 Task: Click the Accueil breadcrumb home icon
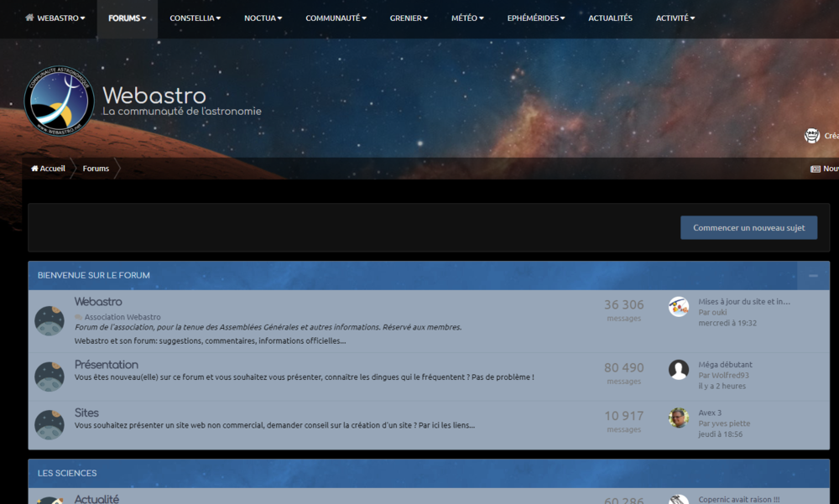pyautogui.click(x=34, y=169)
